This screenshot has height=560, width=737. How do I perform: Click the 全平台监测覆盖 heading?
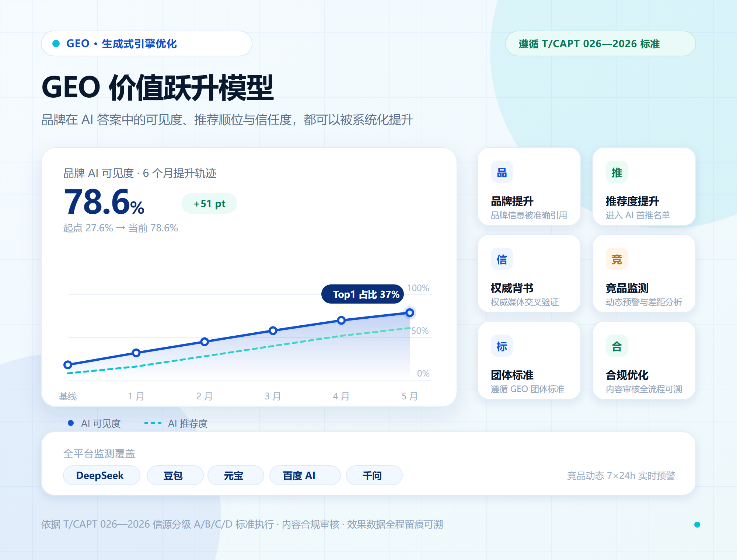[x=99, y=454]
